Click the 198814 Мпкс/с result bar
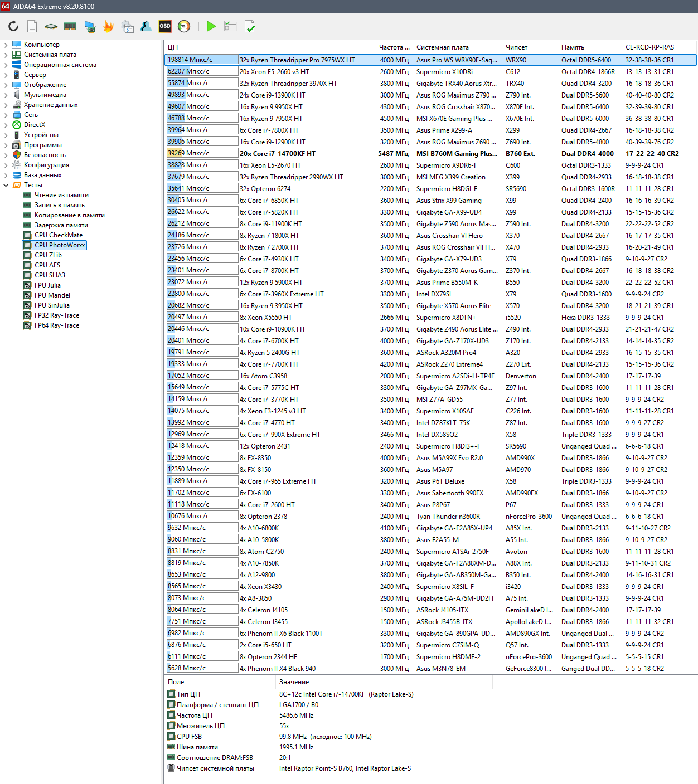698x784 pixels. click(x=202, y=60)
